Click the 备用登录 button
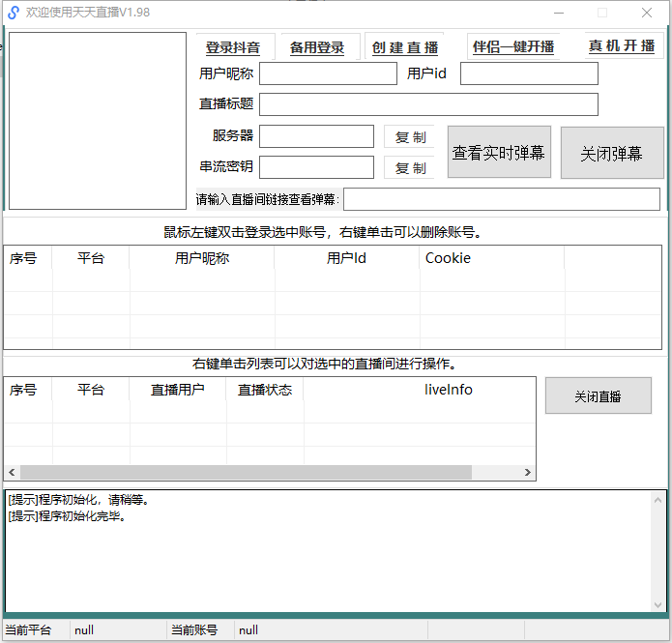Viewport: 672px width, 643px height. (x=317, y=47)
